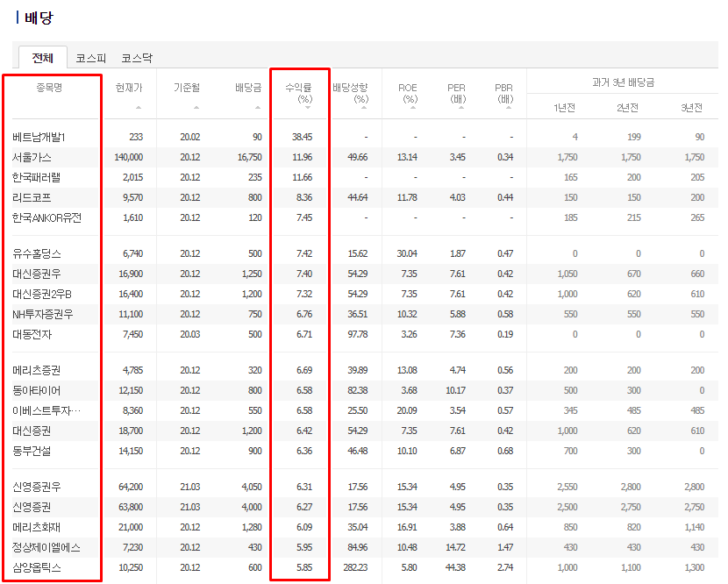Viewport: 728px width, 584px height.
Task: Select 삼양옵틱스 payout ratio 282.23
Action: [355, 567]
